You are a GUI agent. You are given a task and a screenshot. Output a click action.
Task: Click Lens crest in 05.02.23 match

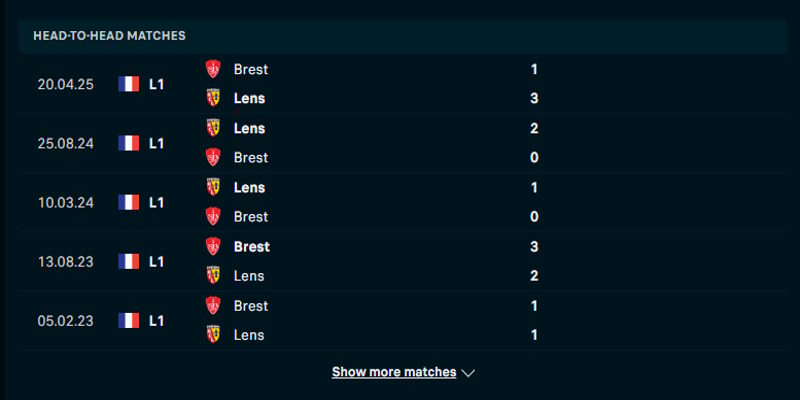point(212,334)
